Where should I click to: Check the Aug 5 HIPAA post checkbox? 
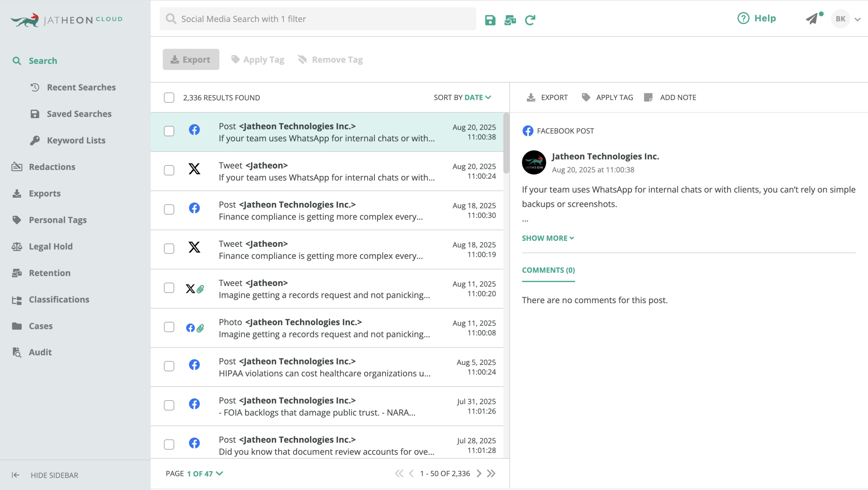pyautogui.click(x=169, y=366)
